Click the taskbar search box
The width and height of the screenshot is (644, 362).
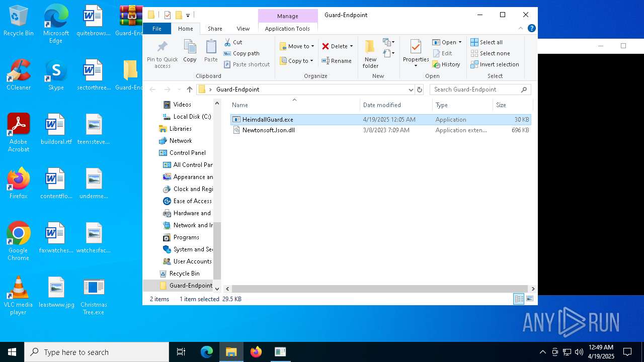pyautogui.click(x=97, y=352)
